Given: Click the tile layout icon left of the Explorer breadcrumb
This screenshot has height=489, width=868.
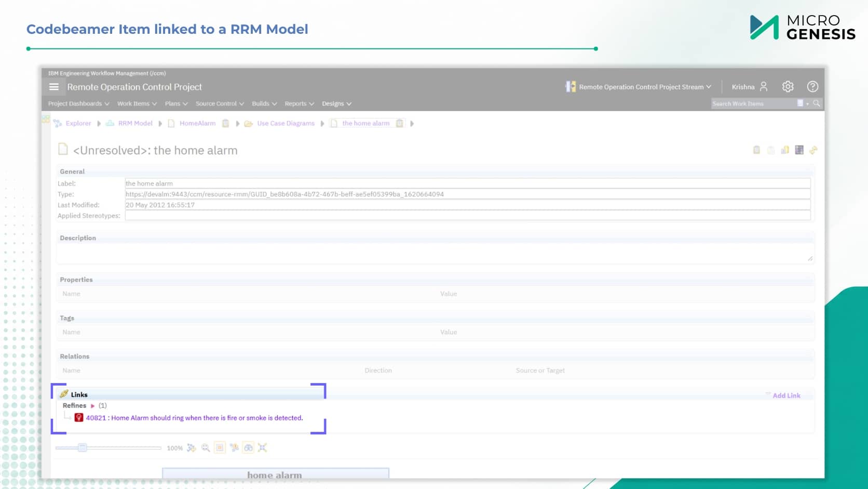Looking at the screenshot, I should pos(46,120).
